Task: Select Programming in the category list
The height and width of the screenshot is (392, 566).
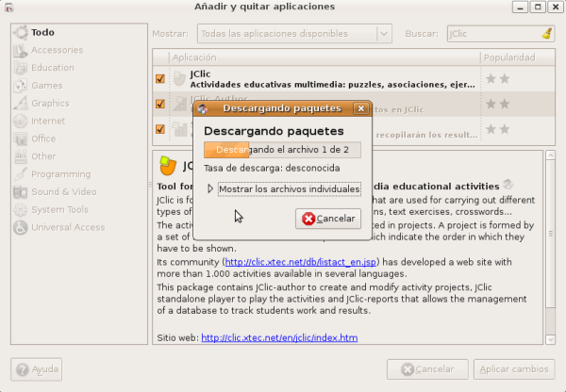Action: [60, 174]
